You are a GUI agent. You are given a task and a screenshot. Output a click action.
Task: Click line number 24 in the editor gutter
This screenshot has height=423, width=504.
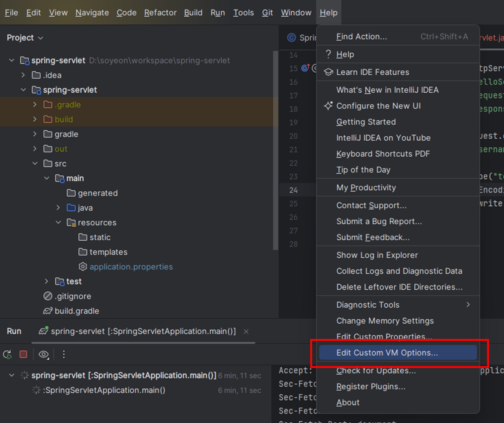[x=294, y=190]
